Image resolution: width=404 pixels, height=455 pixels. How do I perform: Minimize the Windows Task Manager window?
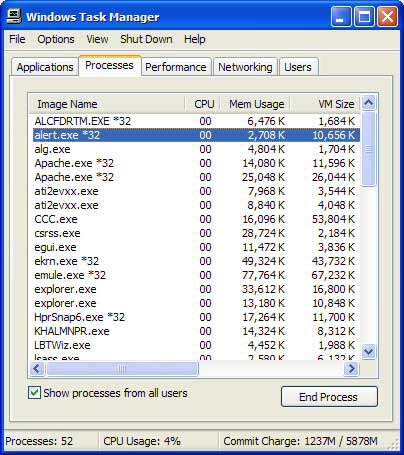(341, 17)
